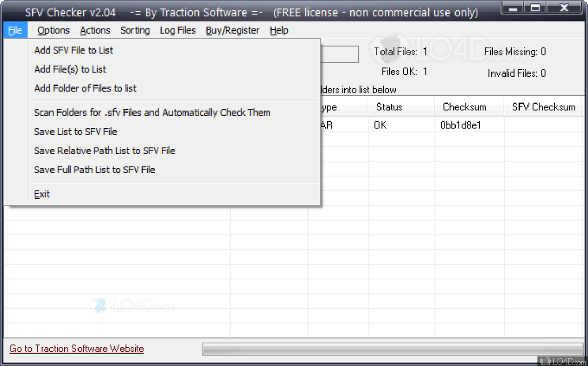Image resolution: width=588 pixels, height=366 pixels.
Task: Open the Options menu
Action: click(53, 30)
